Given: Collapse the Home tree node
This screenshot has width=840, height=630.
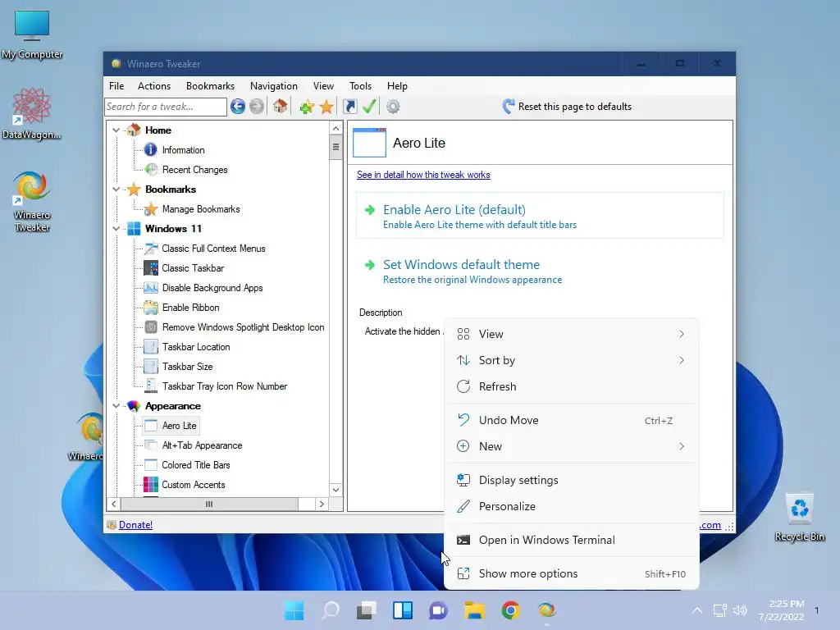Looking at the screenshot, I should coord(116,130).
